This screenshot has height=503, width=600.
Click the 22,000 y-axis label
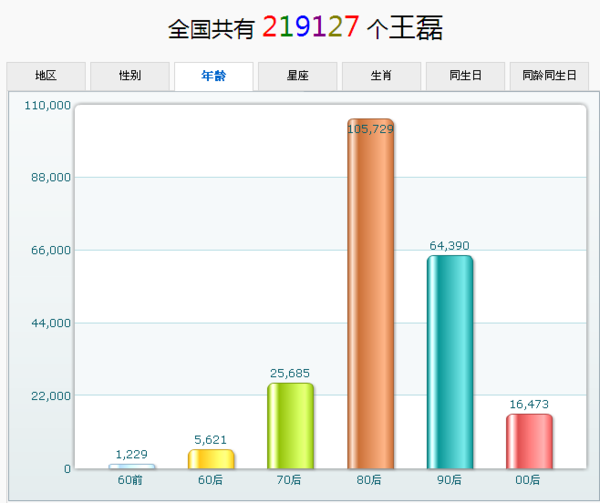click(x=51, y=396)
